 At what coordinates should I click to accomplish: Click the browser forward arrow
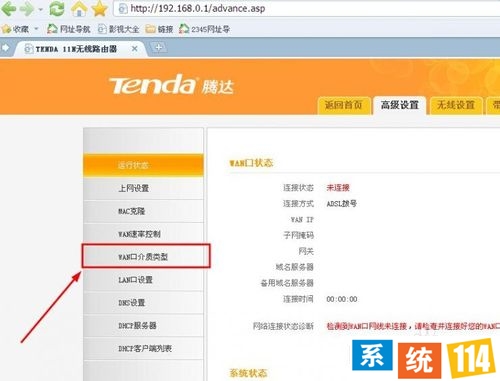pos(27,9)
